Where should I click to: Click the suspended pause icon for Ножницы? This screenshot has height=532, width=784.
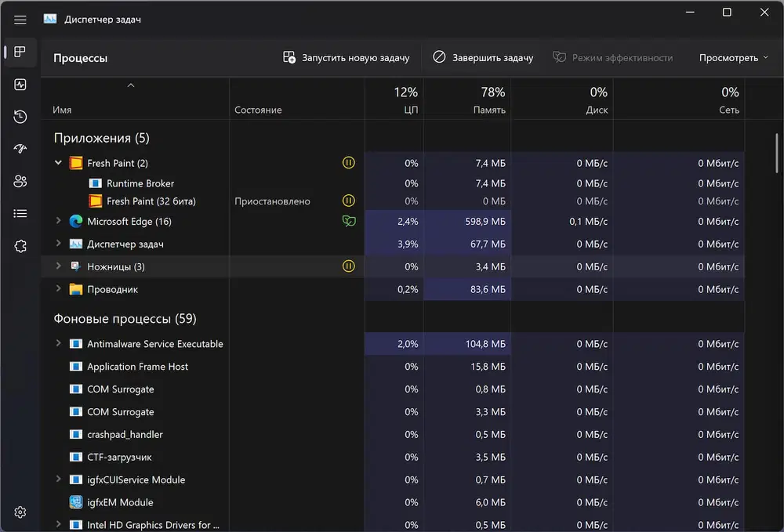349,266
